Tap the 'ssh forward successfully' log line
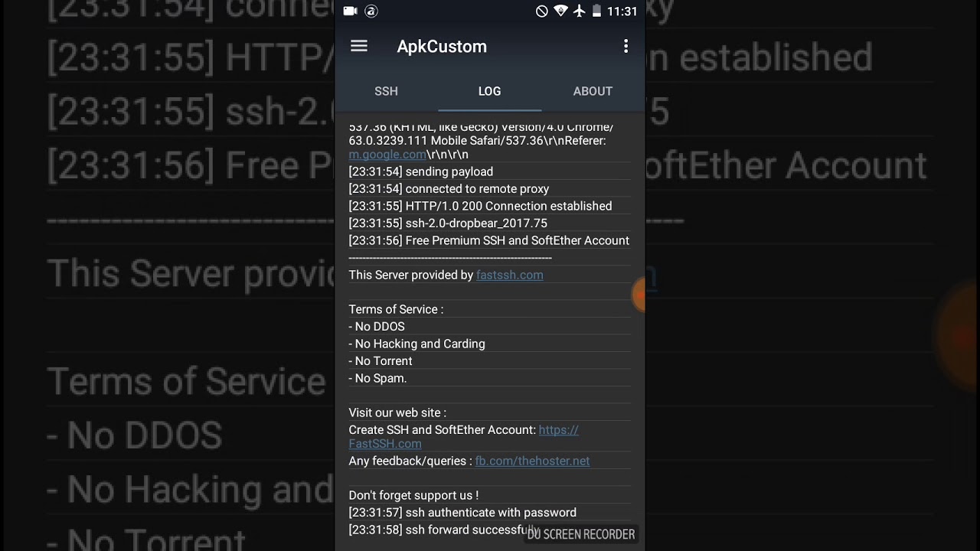 (444, 530)
